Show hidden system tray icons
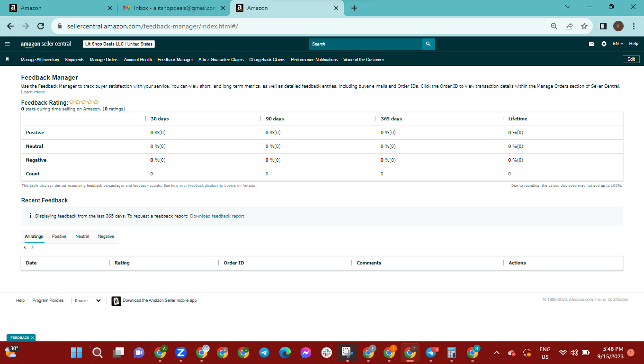The height and width of the screenshot is (364, 644). pos(496,353)
